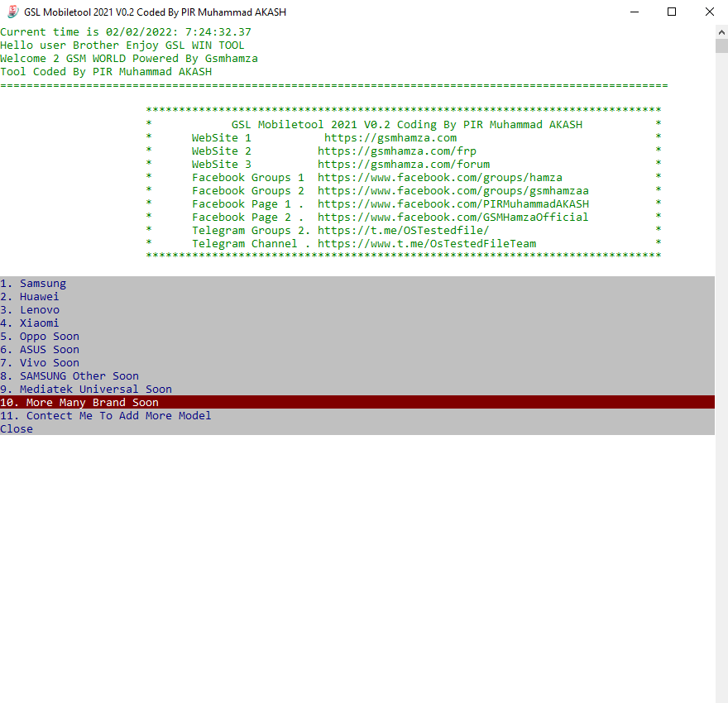Choose the Close menu entry

[x=357, y=428]
